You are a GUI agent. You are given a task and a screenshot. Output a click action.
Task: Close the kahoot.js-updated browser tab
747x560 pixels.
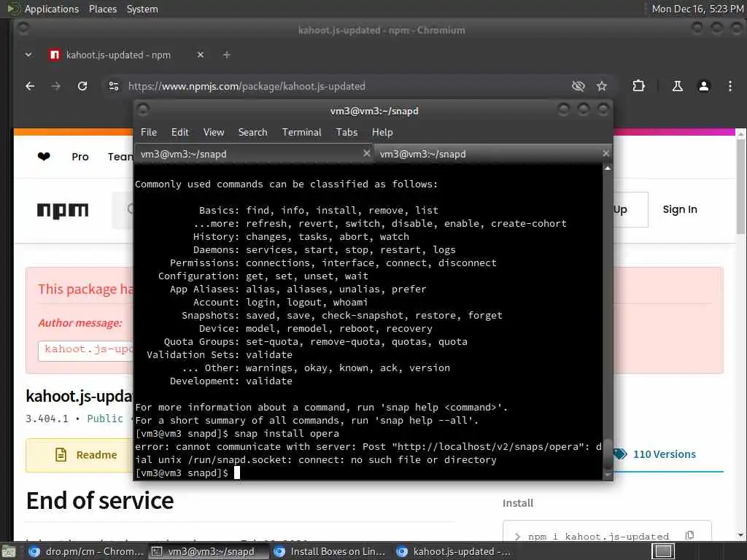(x=201, y=55)
